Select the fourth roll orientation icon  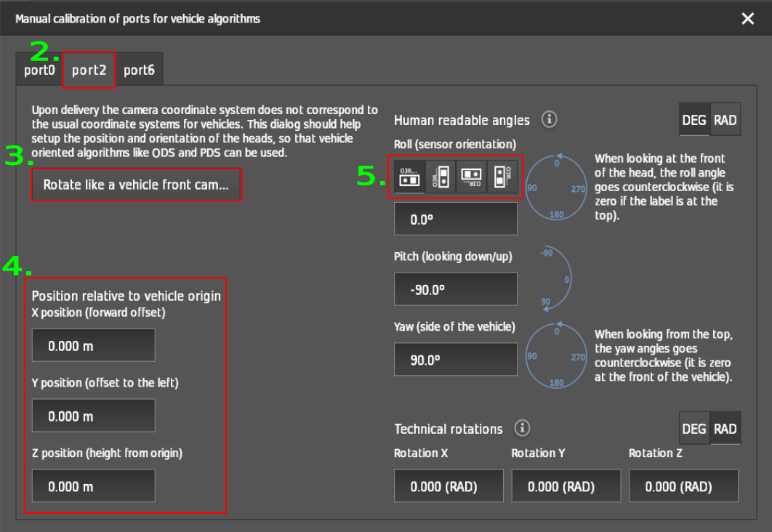502,177
